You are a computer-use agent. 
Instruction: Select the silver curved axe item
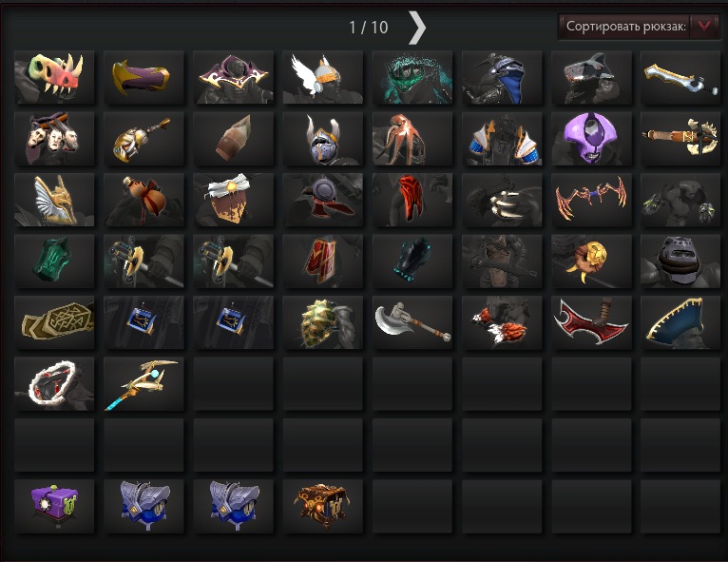click(x=412, y=322)
